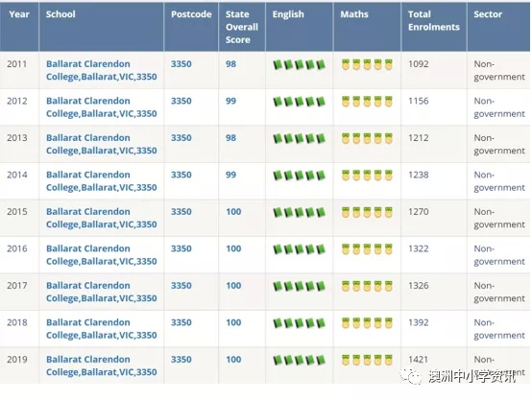Click English green books rating for 2016

tap(300, 249)
